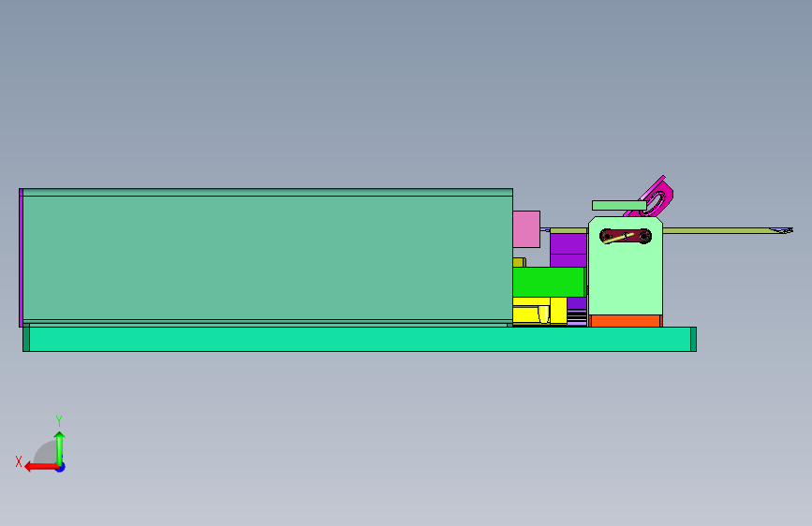The height and width of the screenshot is (526, 812).
Task: Select the purple end plate on left
Action: tap(21, 257)
